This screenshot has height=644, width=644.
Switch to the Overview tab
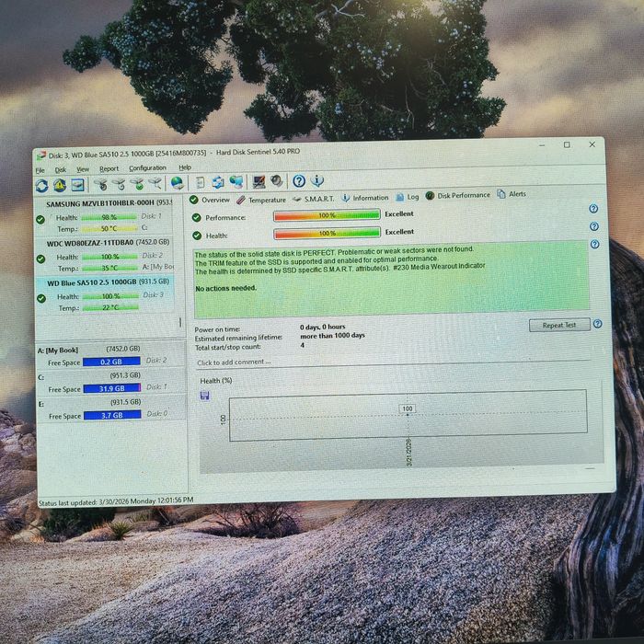point(210,200)
